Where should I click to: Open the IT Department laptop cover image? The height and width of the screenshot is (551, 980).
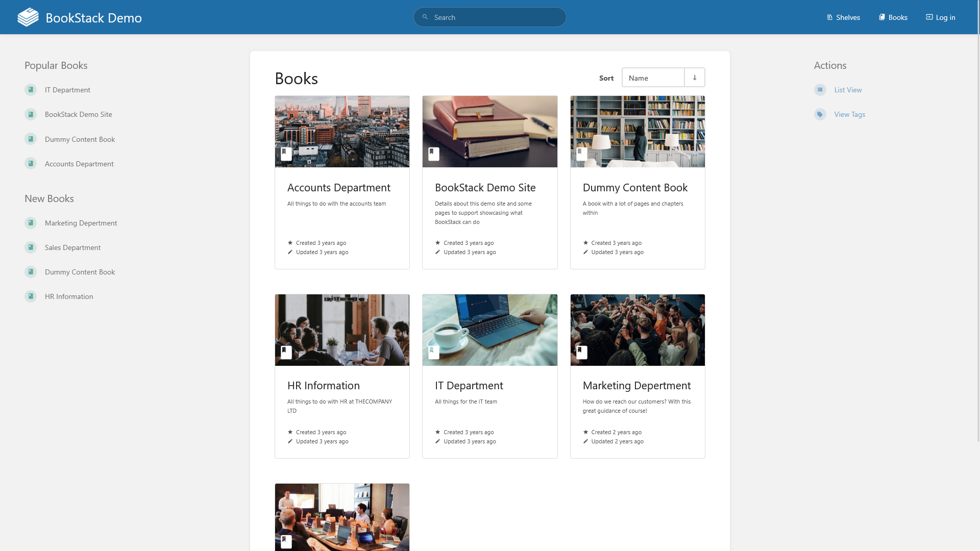(x=490, y=330)
